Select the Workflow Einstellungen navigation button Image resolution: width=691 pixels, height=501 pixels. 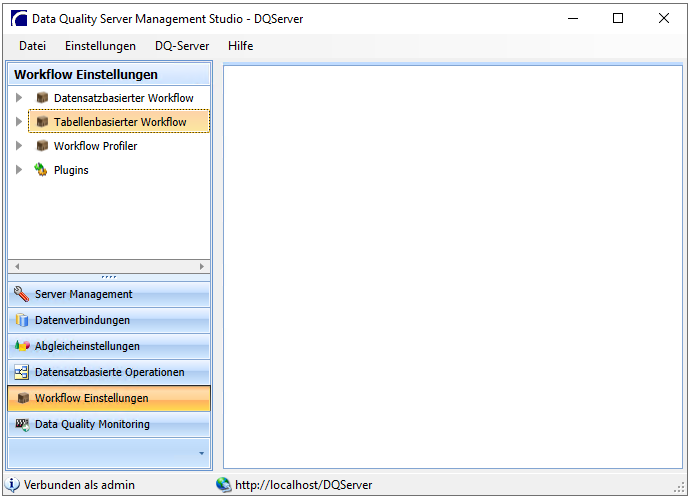[x=109, y=398]
